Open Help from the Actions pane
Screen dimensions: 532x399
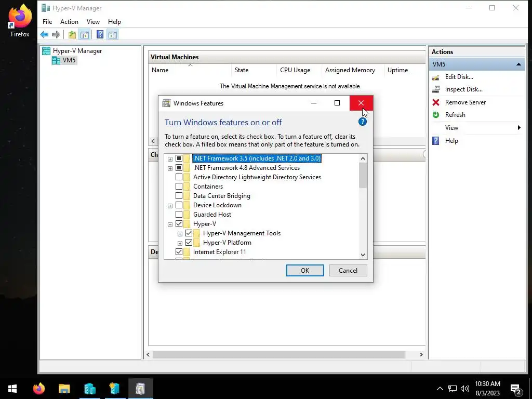[451, 140]
